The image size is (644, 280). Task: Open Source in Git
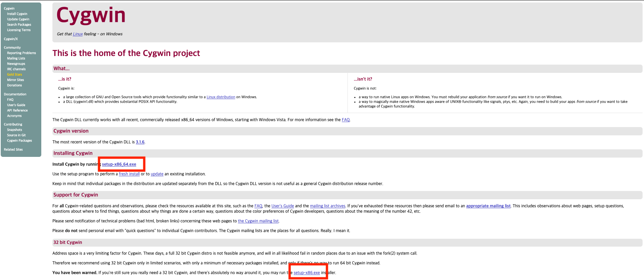tap(16, 135)
